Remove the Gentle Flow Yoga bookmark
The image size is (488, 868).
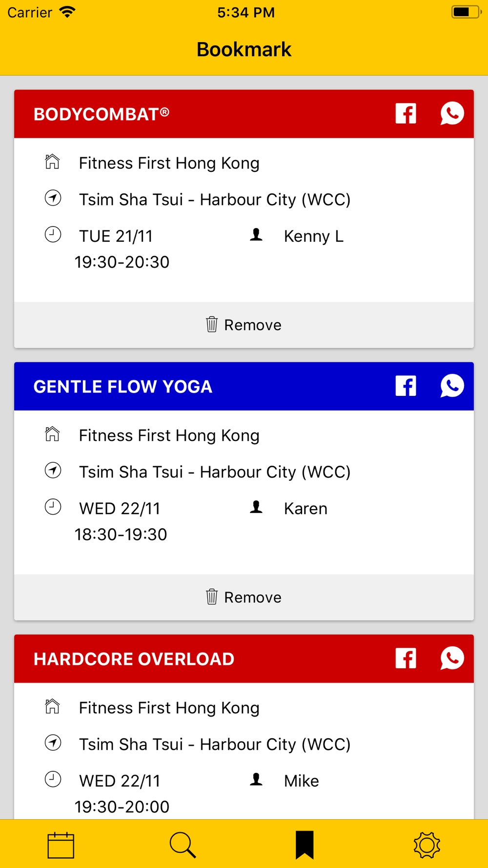(244, 597)
